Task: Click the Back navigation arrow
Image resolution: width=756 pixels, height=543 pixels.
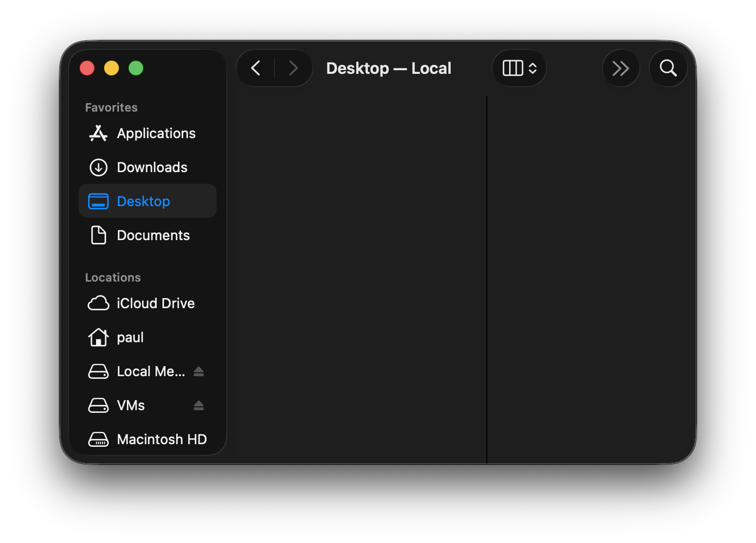Action: [x=256, y=68]
